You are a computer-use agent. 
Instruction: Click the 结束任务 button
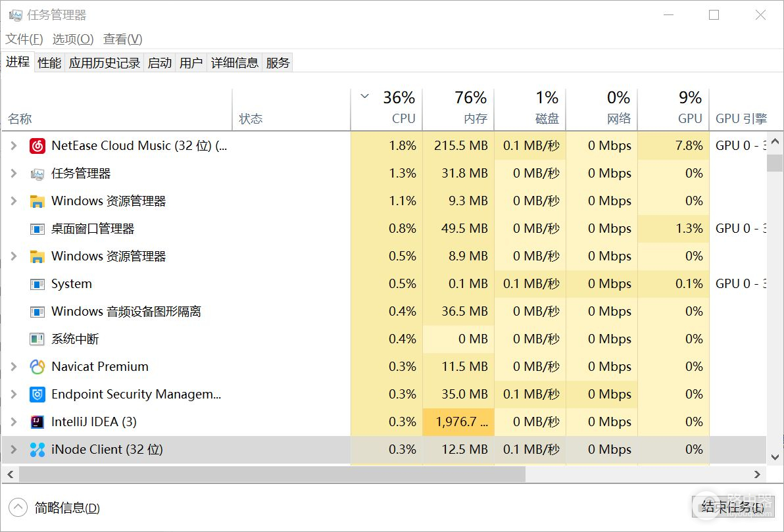(x=732, y=507)
